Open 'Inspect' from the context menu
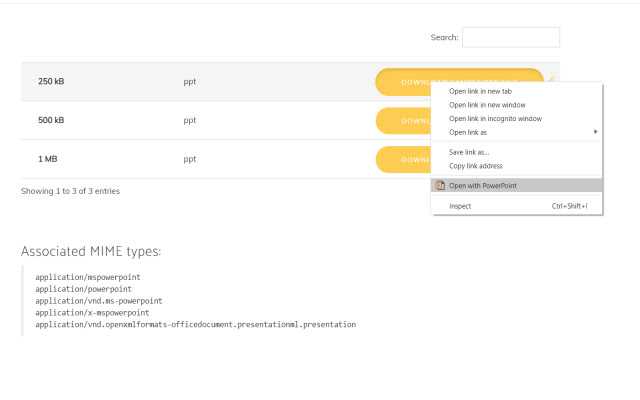The image size is (640, 400). (460, 206)
